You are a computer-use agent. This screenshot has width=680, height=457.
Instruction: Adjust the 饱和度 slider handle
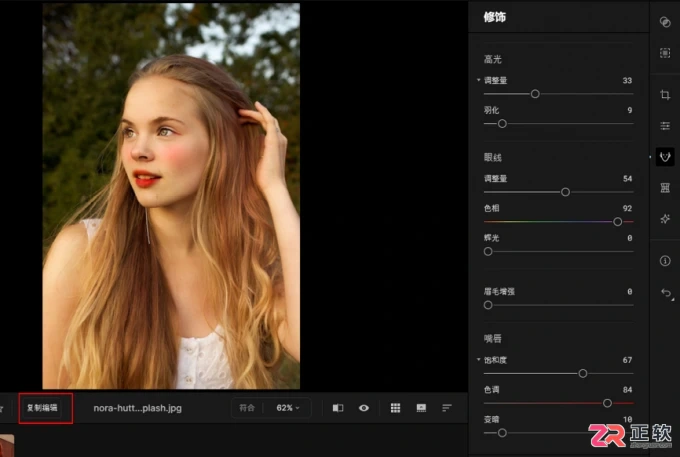tap(583, 373)
